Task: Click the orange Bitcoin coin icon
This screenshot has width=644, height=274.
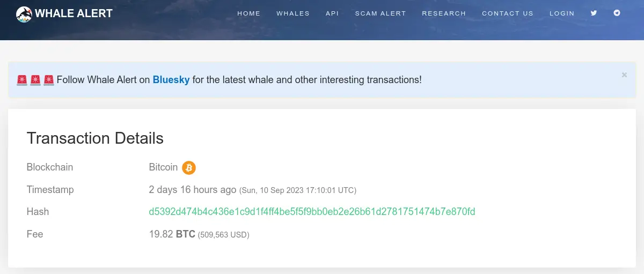Action: click(x=189, y=168)
